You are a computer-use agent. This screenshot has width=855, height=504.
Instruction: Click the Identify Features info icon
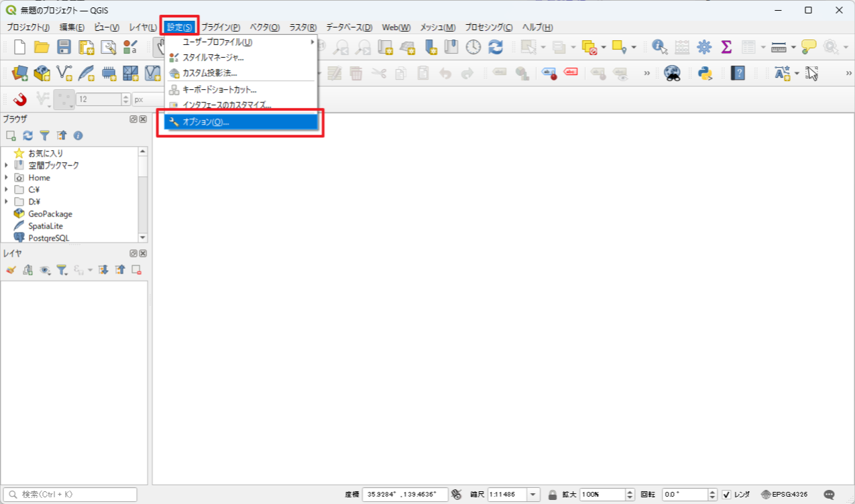click(660, 47)
